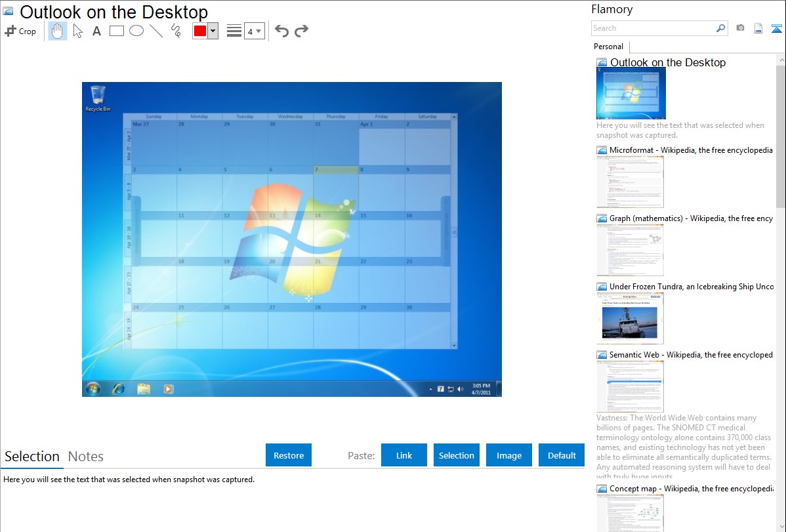The width and height of the screenshot is (786, 532).
Task: Select the rectangle drawing tool
Action: (x=116, y=31)
